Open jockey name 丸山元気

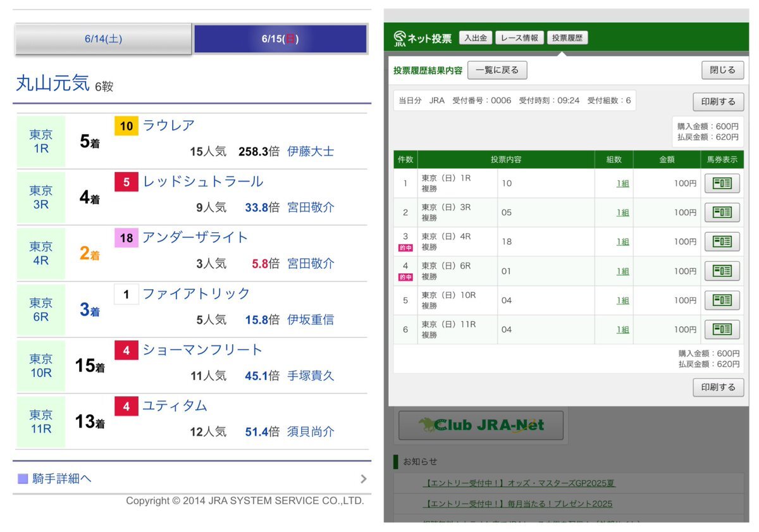(52, 83)
